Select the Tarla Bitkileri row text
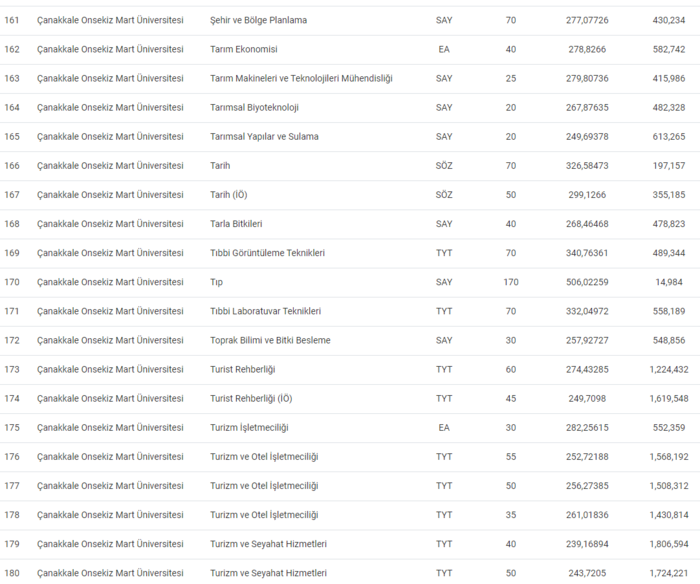This screenshot has width=700, height=584. 236,223
